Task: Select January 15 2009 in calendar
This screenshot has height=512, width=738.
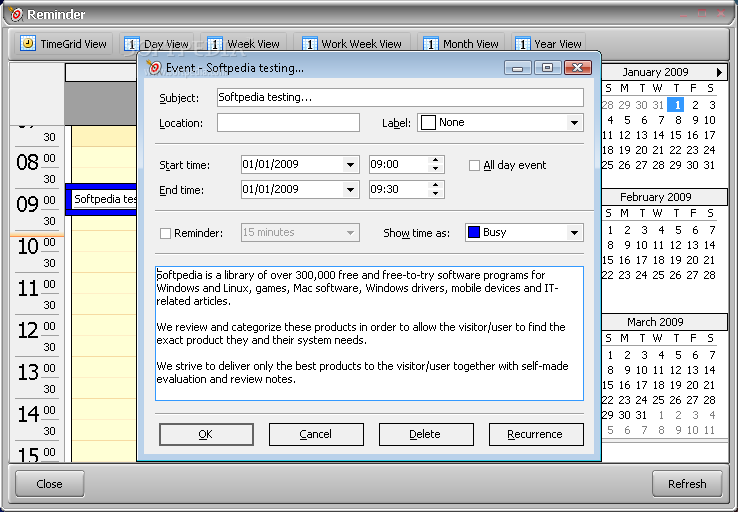Action: coord(675,135)
